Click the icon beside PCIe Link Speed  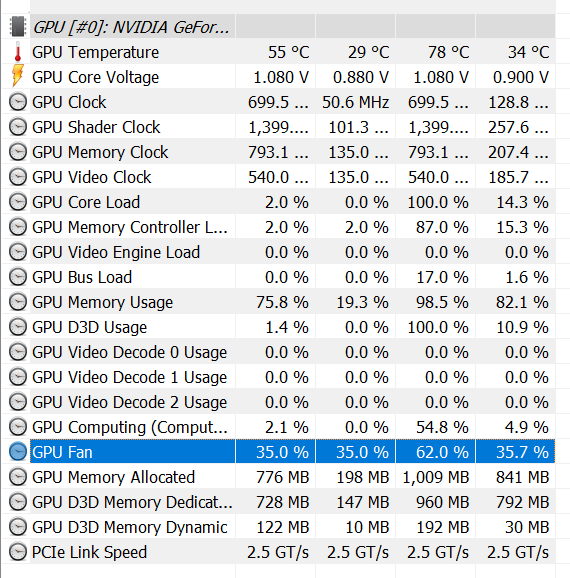point(18,552)
